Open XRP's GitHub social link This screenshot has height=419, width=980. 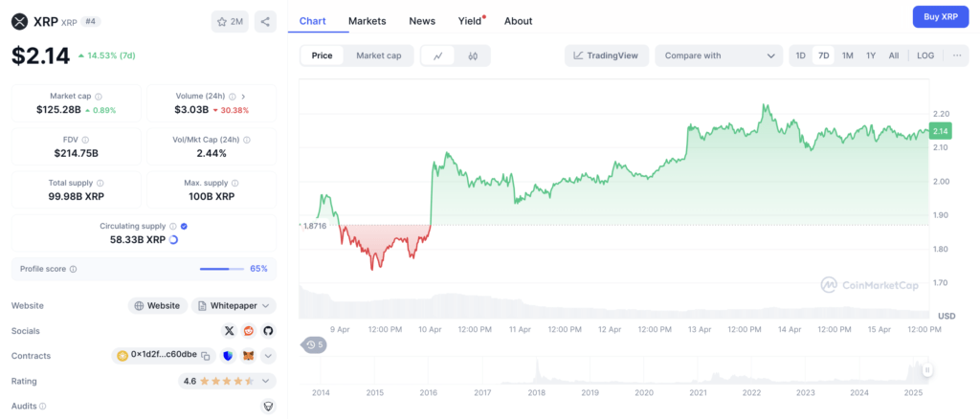click(x=268, y=331)
